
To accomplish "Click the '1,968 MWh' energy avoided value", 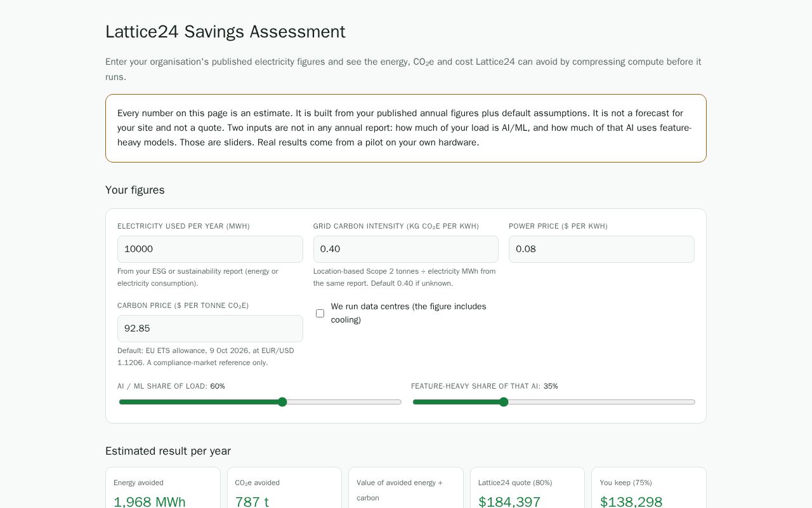I will [150, 502].
